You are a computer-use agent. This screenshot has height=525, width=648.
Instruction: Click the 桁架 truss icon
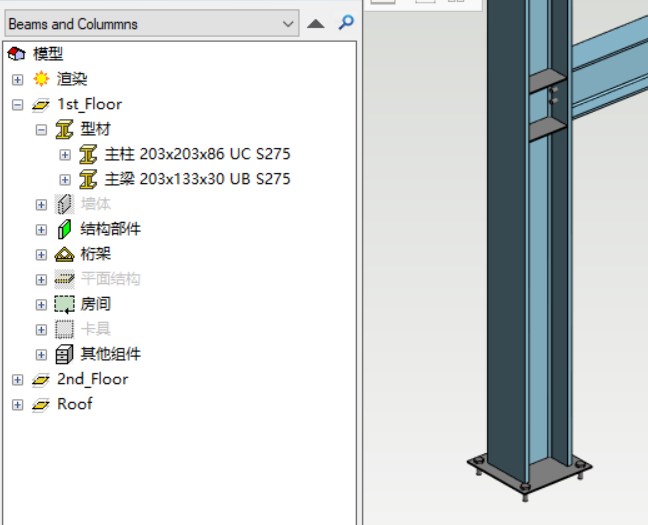(64, 255)
